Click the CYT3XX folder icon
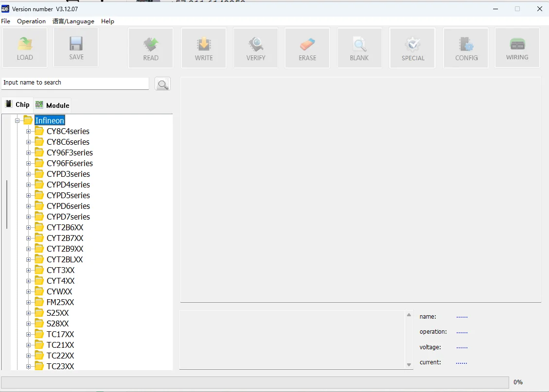The height and width of the screenshot is (392, 549). pyautogui.click(x=39, y=270)
